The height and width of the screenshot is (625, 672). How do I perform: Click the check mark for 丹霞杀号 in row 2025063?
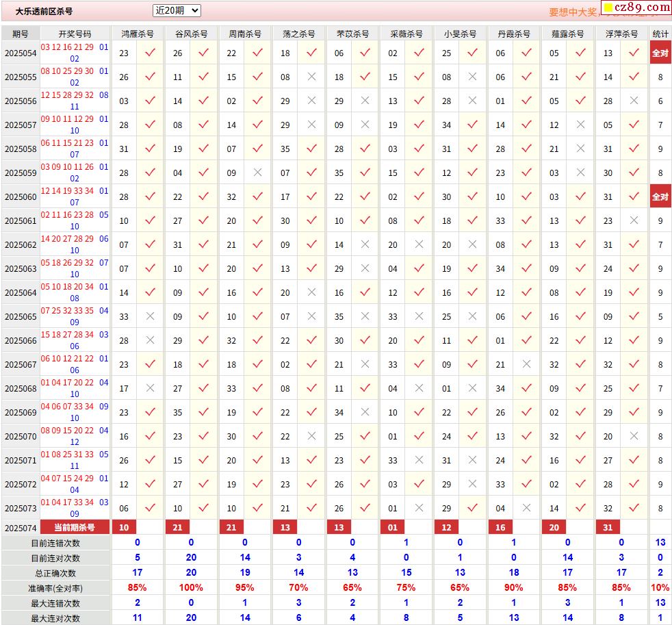(527, 268)
